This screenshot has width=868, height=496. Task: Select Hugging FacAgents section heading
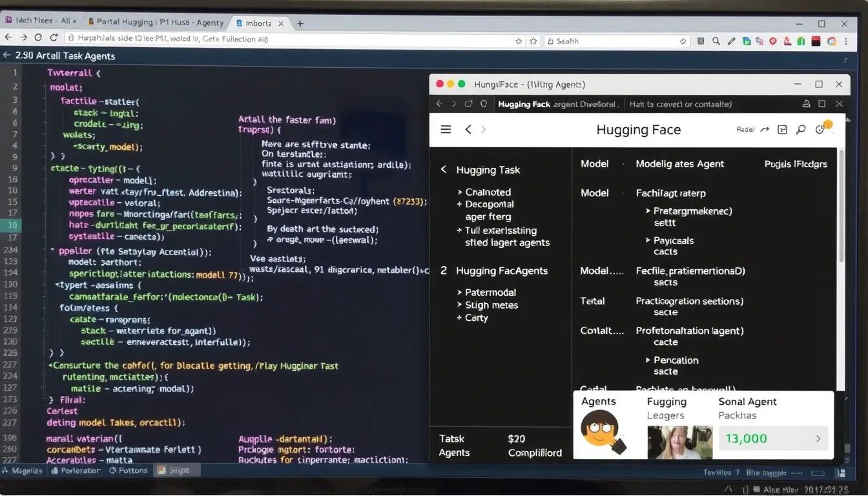tap(502, 271)
